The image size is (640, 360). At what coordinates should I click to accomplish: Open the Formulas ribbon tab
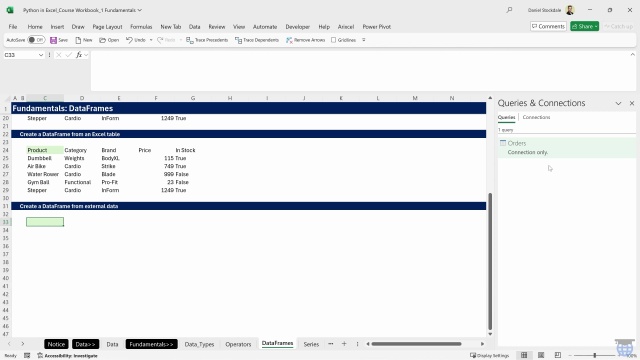pos(141,27)
